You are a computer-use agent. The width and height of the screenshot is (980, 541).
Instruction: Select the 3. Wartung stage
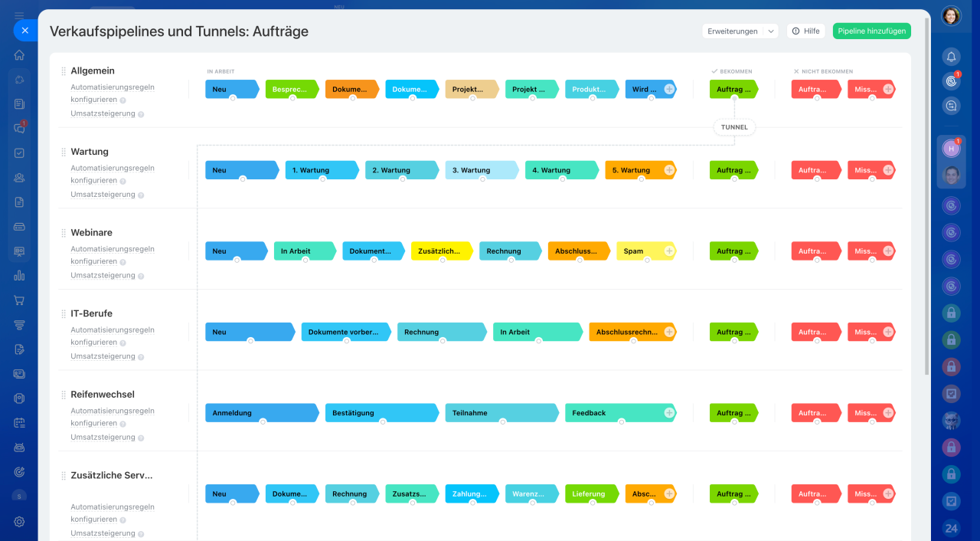(482, 170)
